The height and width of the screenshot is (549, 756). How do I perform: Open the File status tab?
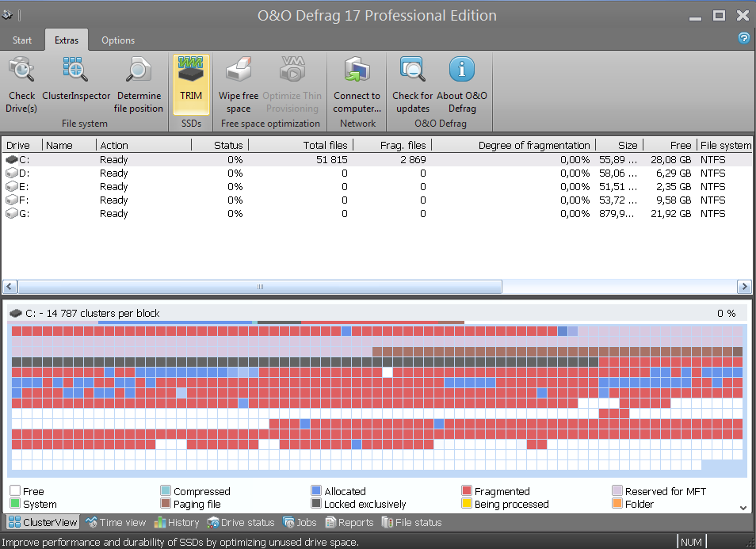click(411, 522)
